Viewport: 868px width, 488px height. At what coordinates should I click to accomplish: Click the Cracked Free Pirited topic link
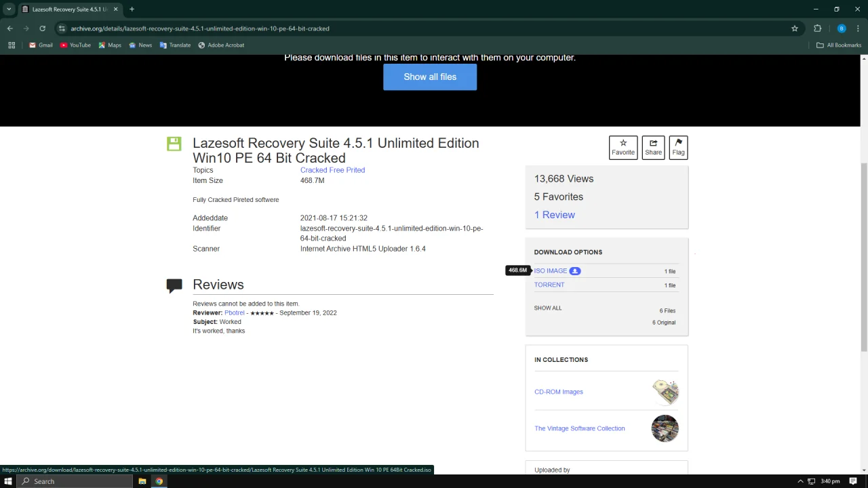[x=332, y=170]
